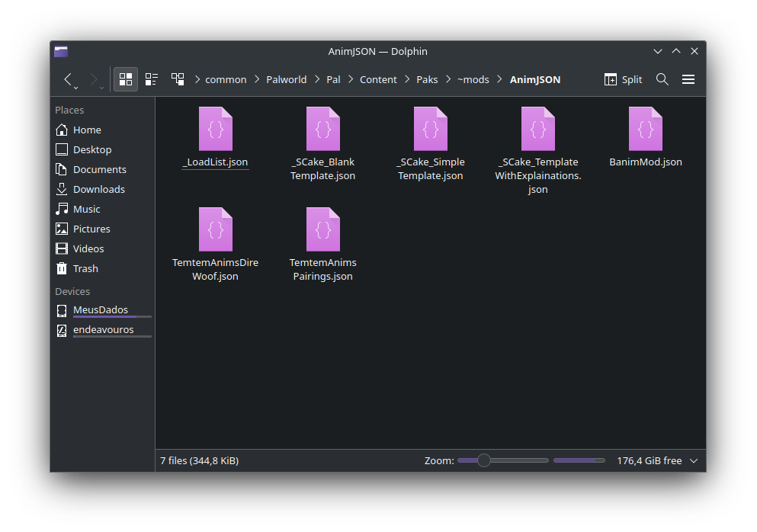Select the _SCake_BlankTemplate.json file icon

pos(323,129)
